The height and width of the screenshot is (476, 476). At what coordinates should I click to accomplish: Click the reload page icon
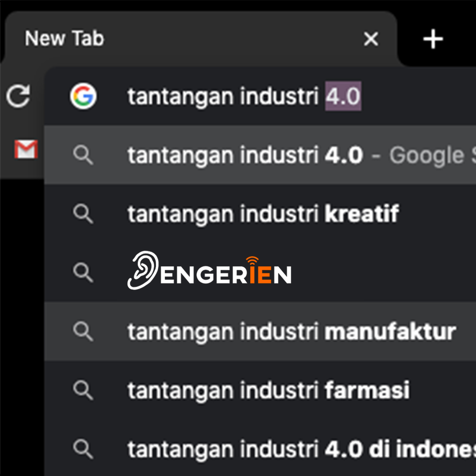pyautogui.click(x=18, y=96)
